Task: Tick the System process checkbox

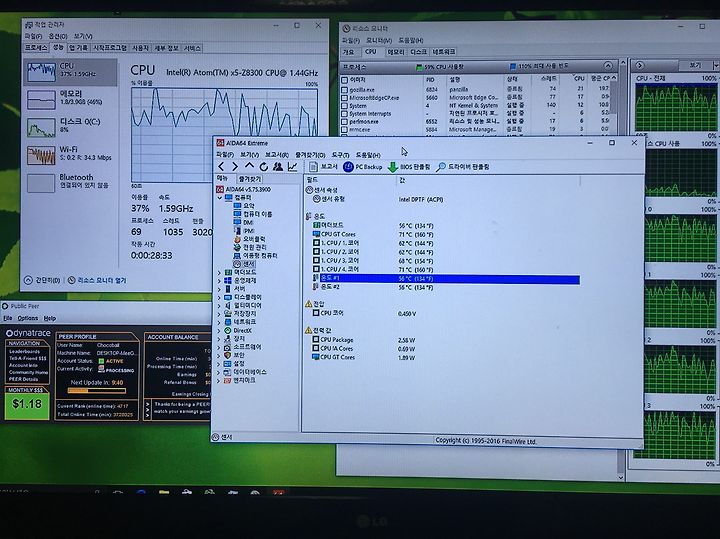Action: 344,106
